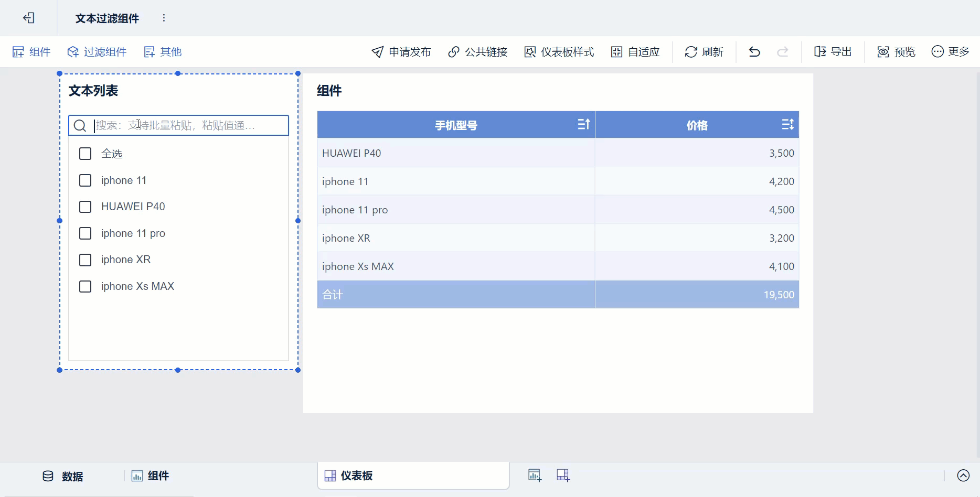Check the iphone 11 checkbox
Image resolution: width=980 pixels, height=497 pixels.
pyautogui.click(x=85, y=180)
